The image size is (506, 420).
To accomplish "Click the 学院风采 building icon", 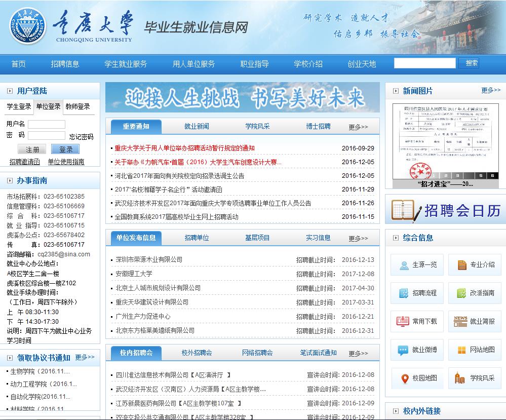I will pos(459,378).
